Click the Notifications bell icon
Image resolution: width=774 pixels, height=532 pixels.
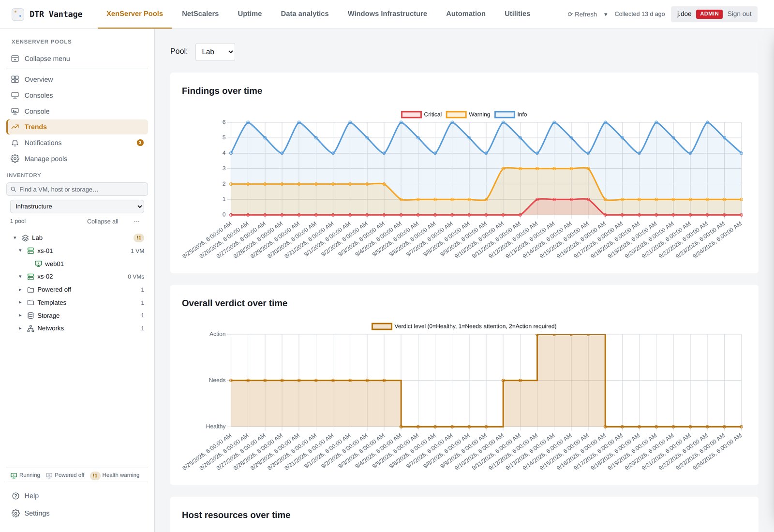click(15, 143)
